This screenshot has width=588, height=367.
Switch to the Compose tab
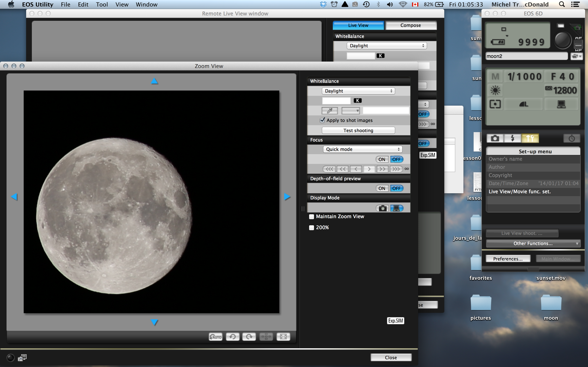coord(410,25)
